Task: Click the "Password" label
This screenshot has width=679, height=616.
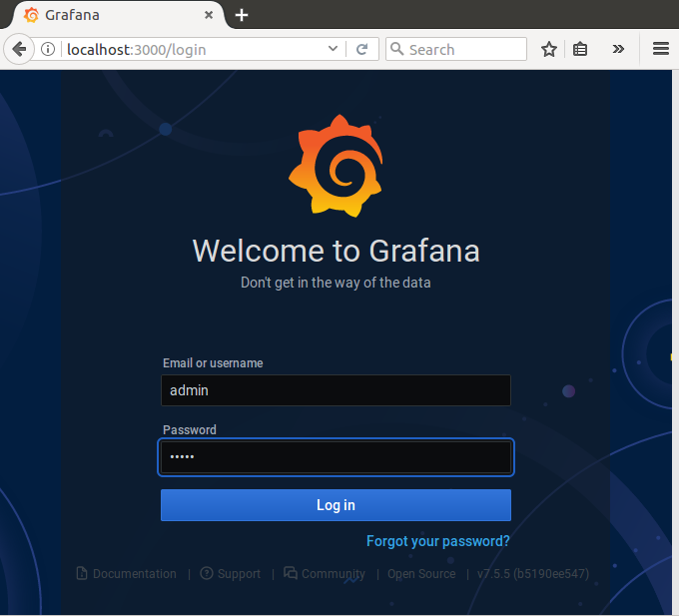Action: [190, 430]
